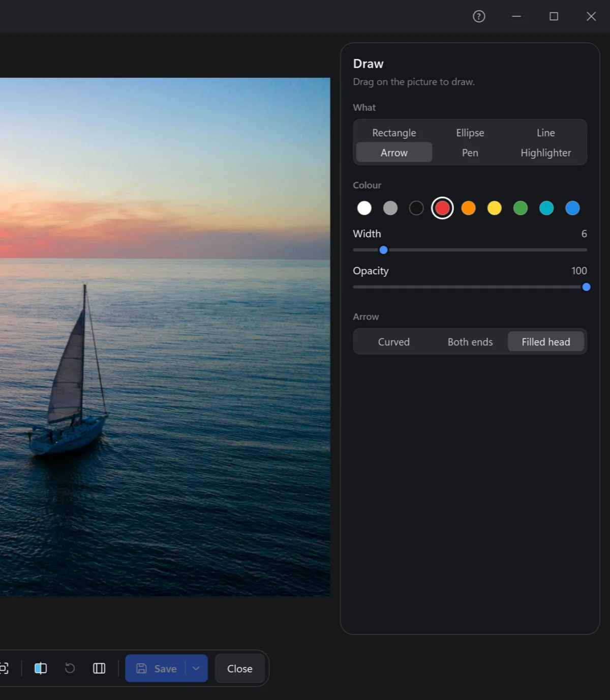The image size is (610, 700).
Task: Pick the green colour swatch
Action: (521, 208)
